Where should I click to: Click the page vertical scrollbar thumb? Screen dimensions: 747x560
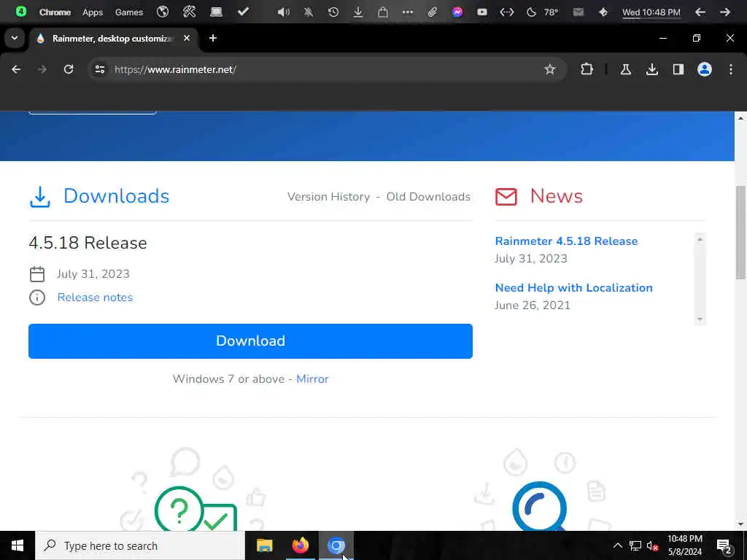[x=740, y=233]
